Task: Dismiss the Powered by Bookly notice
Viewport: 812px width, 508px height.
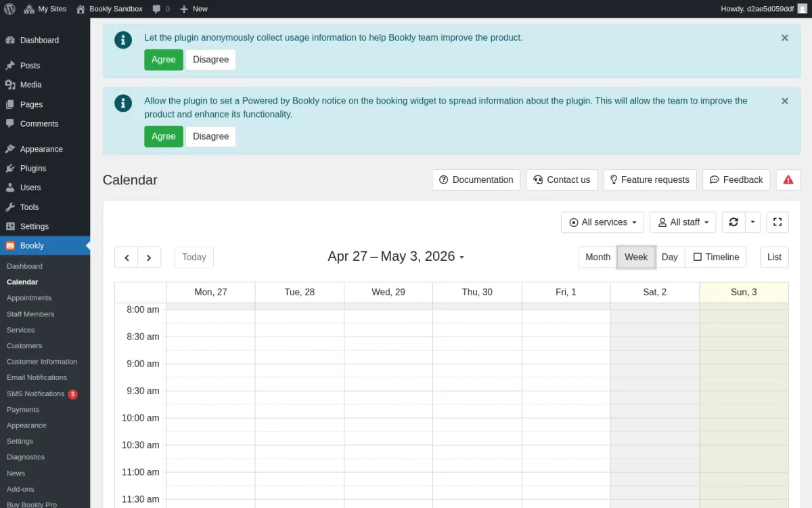Action: point(785,101)
